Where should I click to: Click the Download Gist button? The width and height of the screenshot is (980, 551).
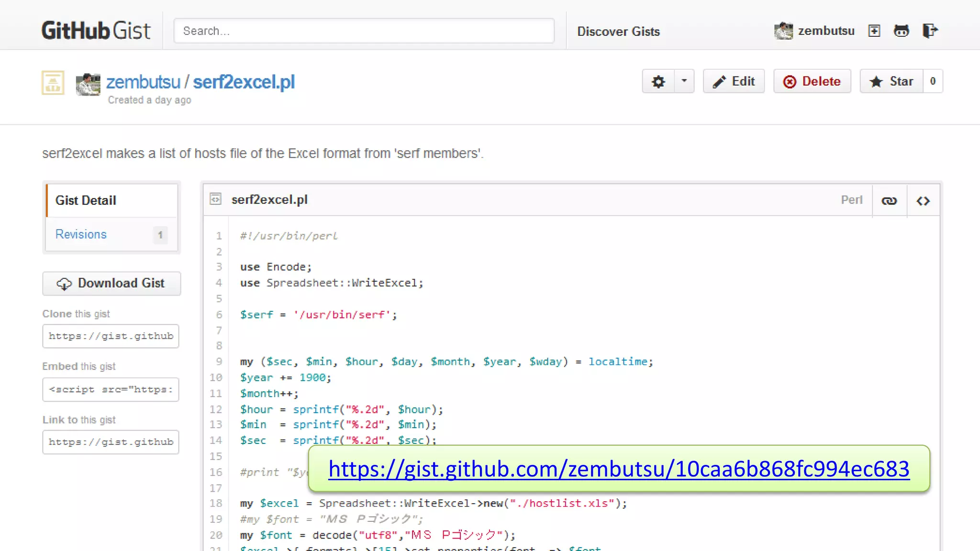click(x=111, y=283)
